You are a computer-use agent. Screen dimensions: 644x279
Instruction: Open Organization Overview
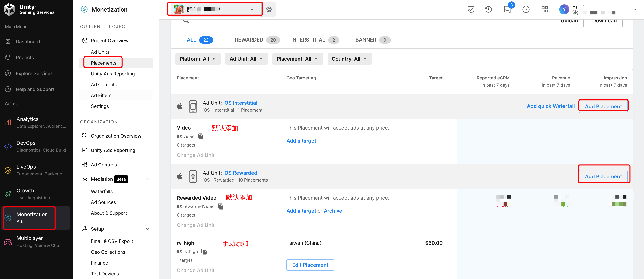point(116,136)
